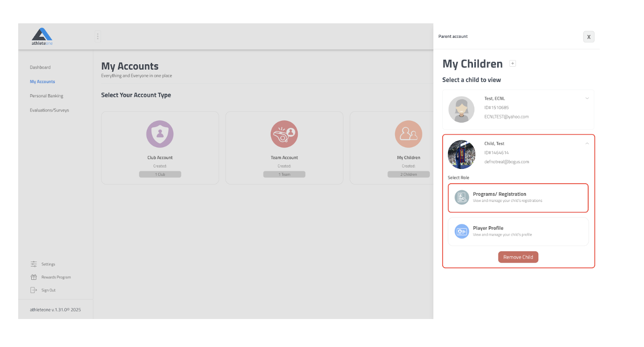
Task: Click the athleteone logo
Action: (42, 36)
